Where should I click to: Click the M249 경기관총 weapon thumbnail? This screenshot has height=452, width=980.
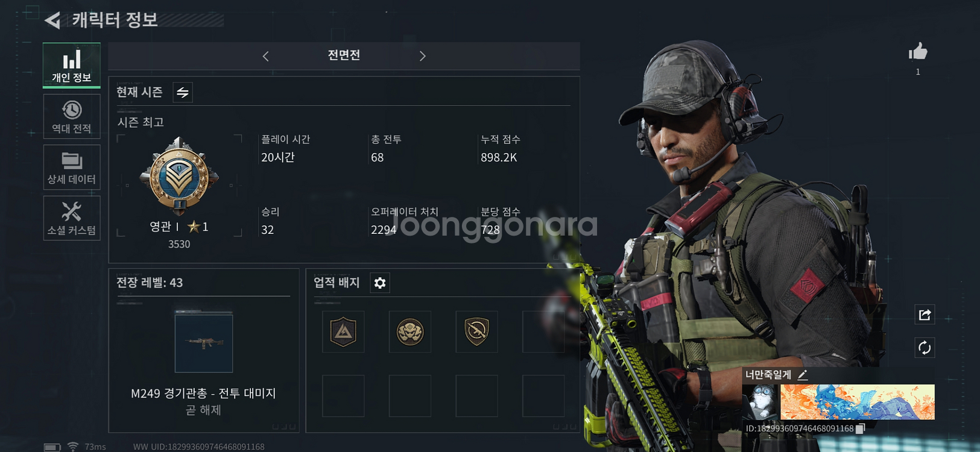click(x=204, y=342)
